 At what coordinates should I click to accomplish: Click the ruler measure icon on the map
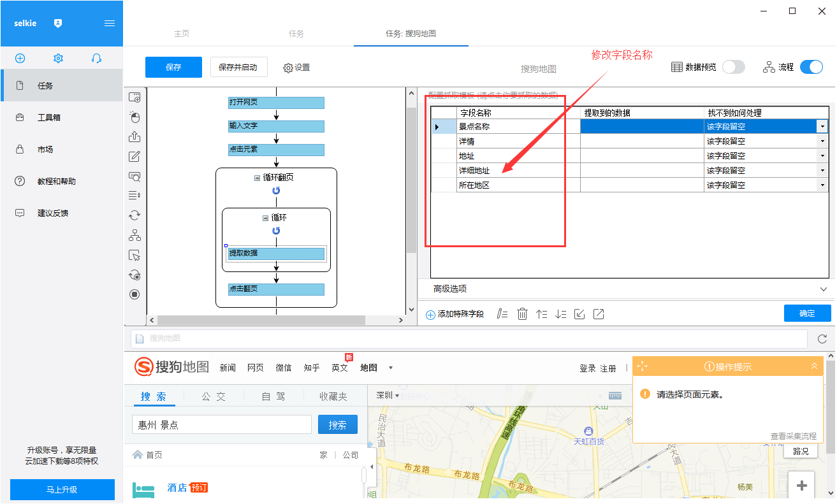(615, 396)
